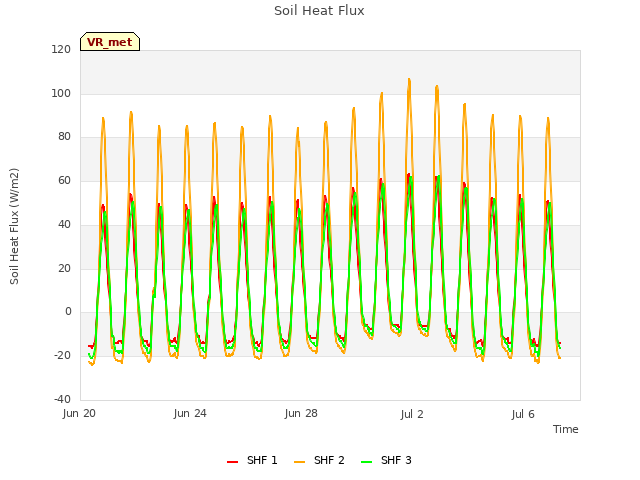The image size is (640, 480).
Task: Click the Jul 6 x-axis tick label
Action: point(523,414)
